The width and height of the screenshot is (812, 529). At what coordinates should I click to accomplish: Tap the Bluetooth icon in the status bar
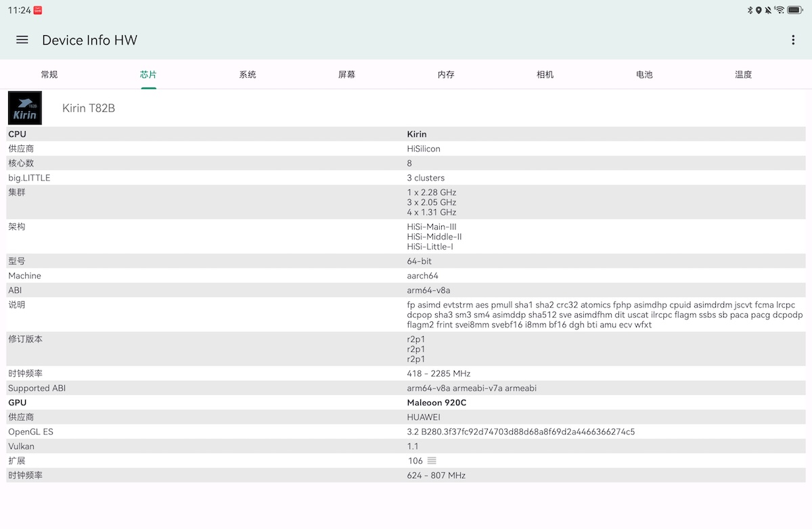click(750, 10)
